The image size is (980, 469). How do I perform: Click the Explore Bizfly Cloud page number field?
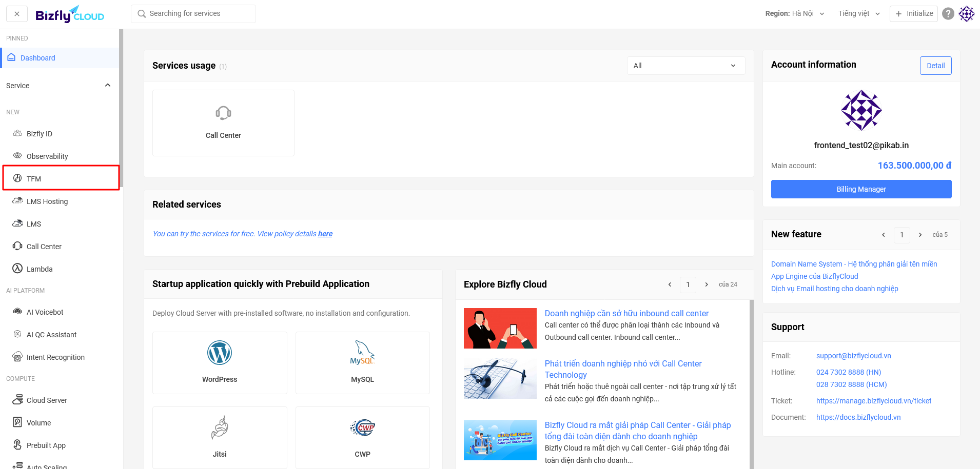688,284
